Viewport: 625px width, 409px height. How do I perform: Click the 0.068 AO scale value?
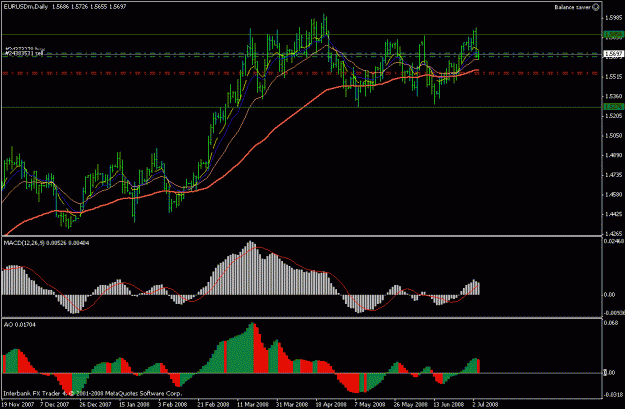tap(610, 323)
